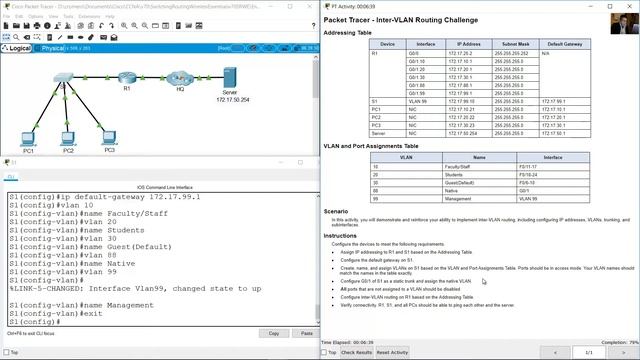Click the Zoom Reset magnifier icon

tap(134, 26)
